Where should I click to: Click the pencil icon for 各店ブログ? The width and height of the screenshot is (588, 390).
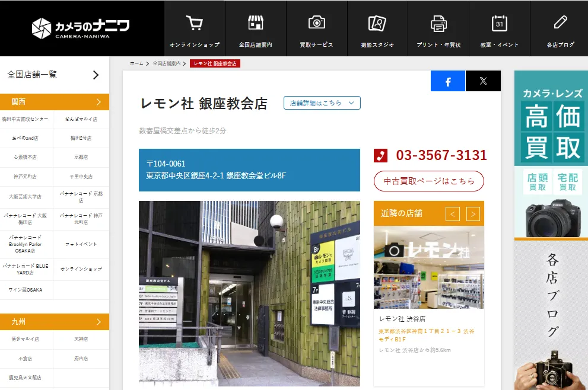(x=560, y=23)
